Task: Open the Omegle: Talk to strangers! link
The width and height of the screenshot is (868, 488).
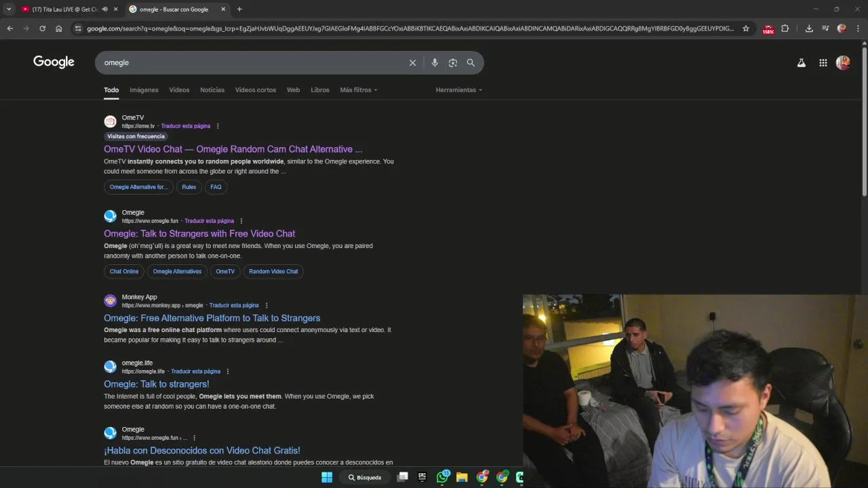Action: click(157, 384)
